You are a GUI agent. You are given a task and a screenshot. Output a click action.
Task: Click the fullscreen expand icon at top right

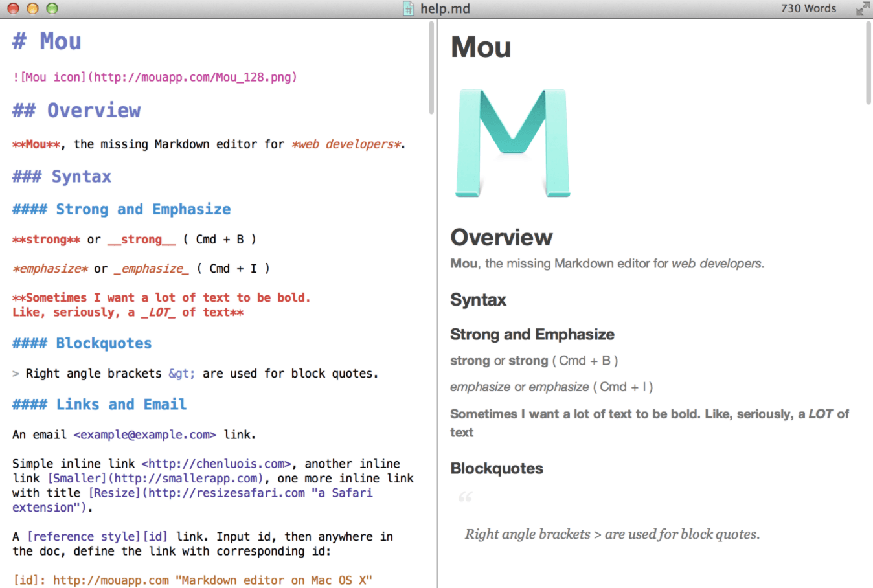click(864, 8)
